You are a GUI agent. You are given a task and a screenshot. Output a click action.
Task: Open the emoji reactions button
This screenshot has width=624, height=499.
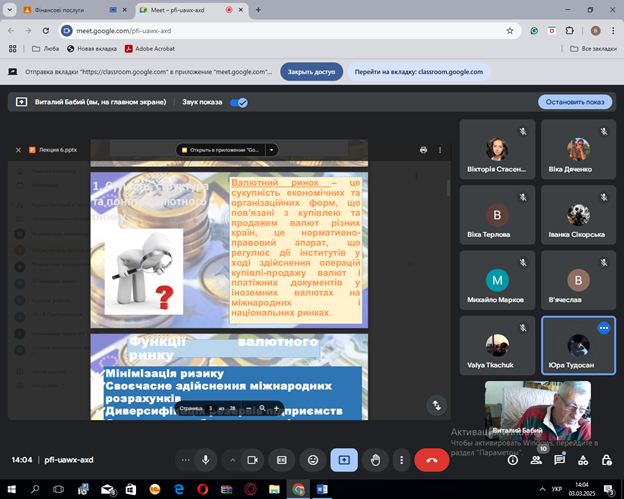pos(313,459)
